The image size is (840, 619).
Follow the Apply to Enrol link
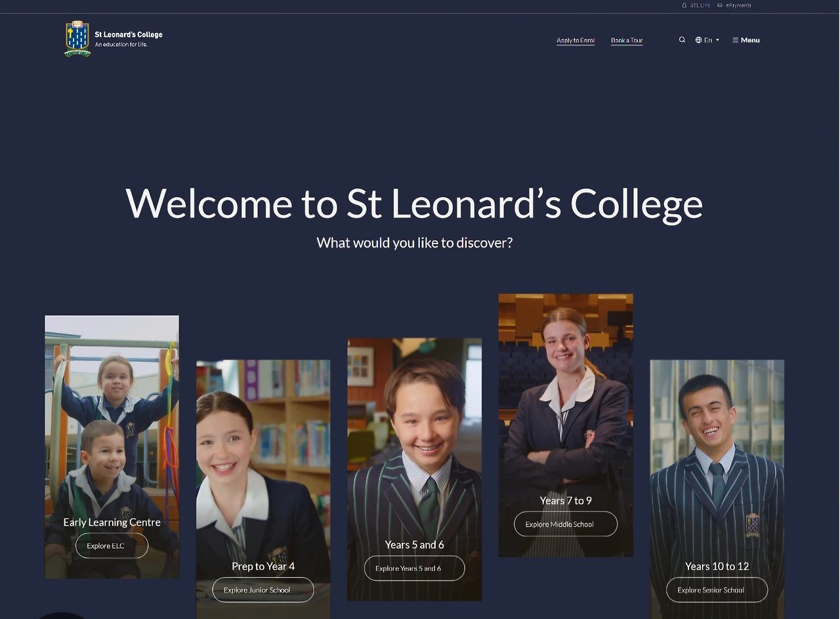(576, 41)
